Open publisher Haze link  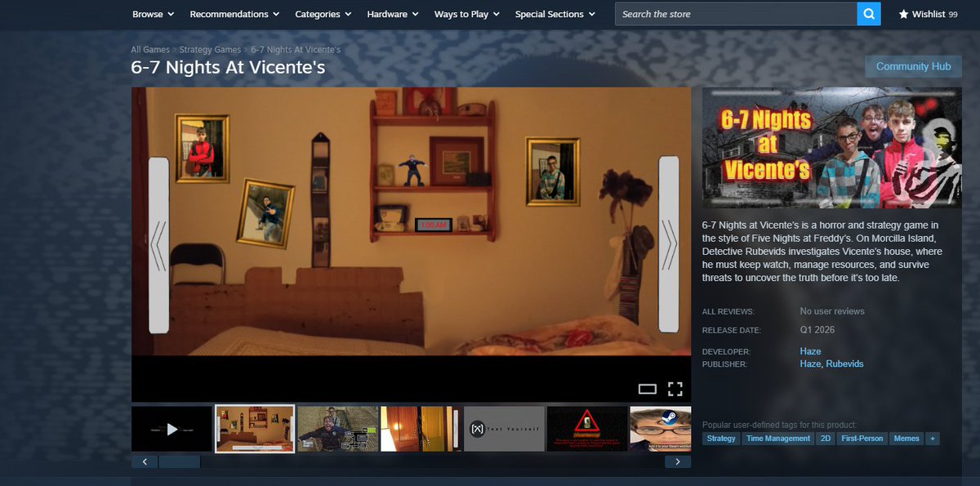pos(810,363)
